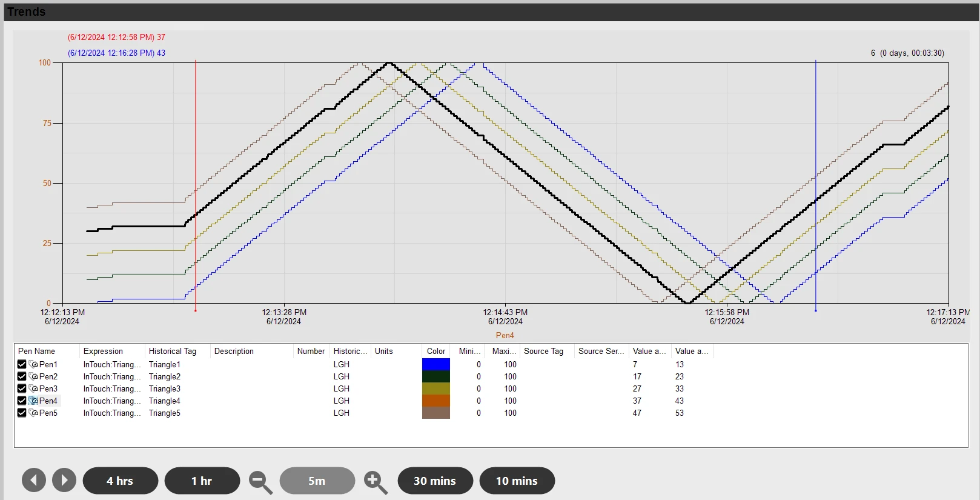
Task: Click the zoom in magnifier icon
Action: (376, 482)
